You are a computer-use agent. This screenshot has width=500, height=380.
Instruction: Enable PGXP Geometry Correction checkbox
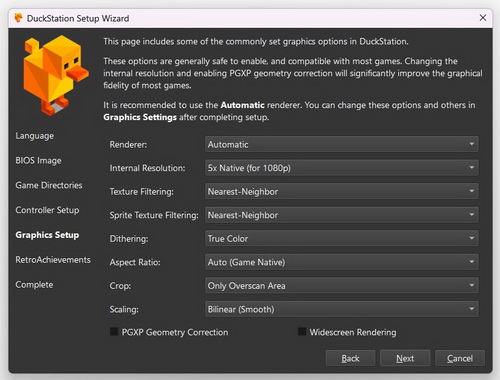pyautogui.click(x=114, y=332)
